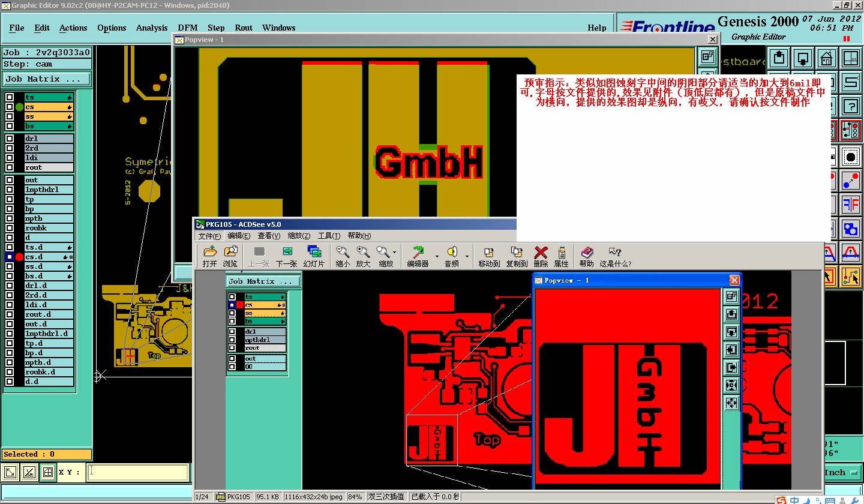Click the S-shaped snap icon in right toolbar

tap(850, 82)
